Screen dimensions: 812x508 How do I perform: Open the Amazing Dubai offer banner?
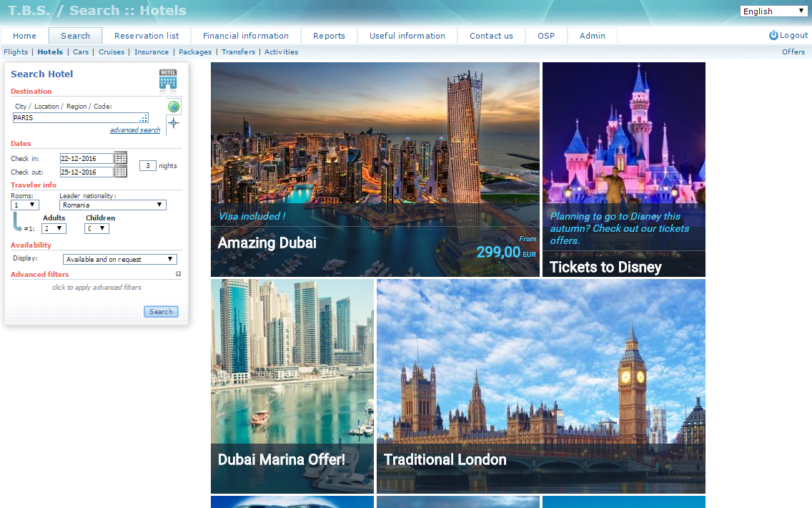[x=375, y=170]
